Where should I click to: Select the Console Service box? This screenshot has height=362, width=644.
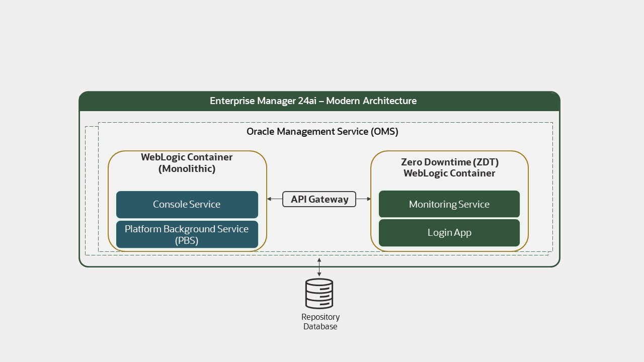(x=187, y=204)
